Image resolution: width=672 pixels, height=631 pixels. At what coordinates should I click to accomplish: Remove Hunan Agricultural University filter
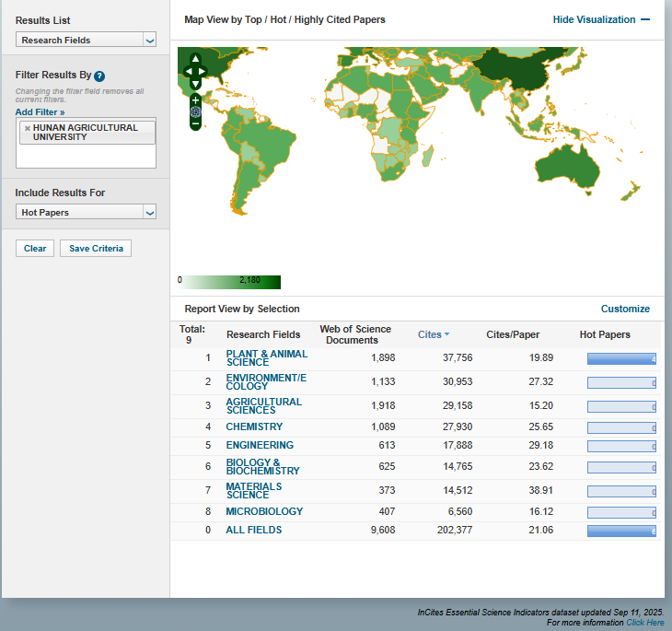(27, 128)
